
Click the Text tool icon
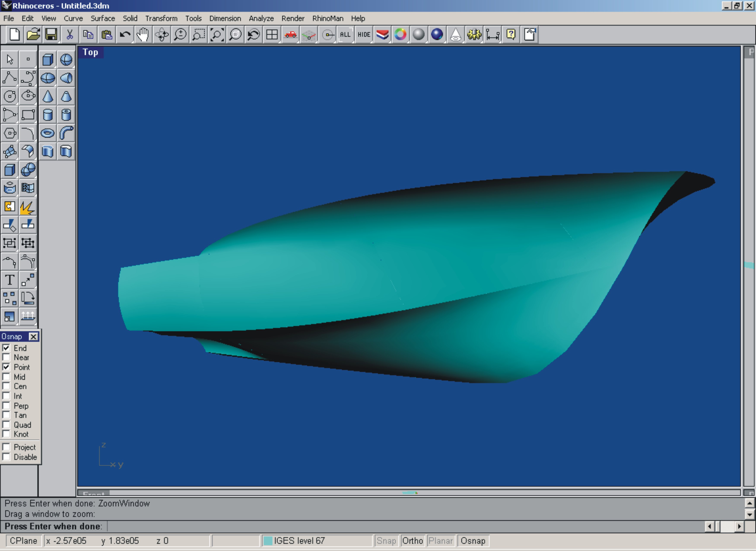click(x=10, y=280)
